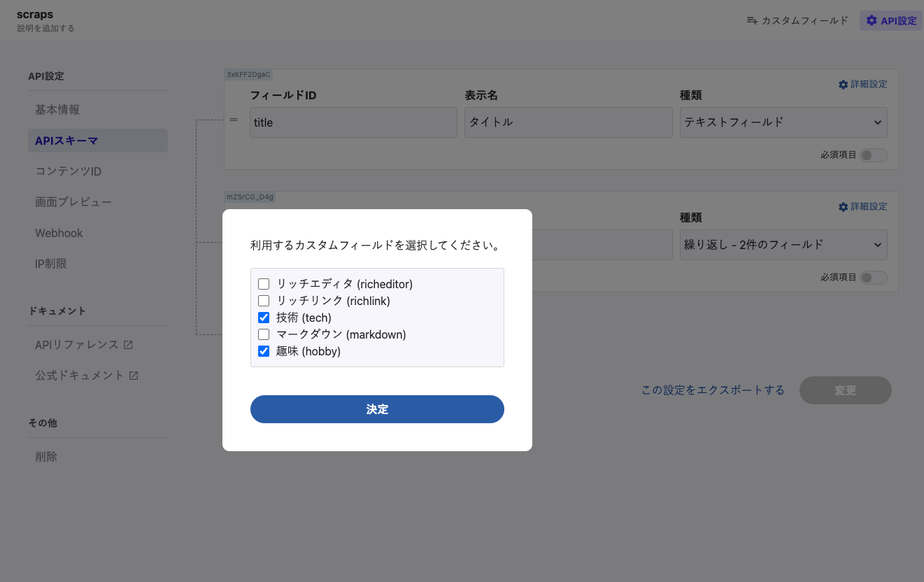
Task: Click the API設定 gear icon
Action: tap(871, 21)
